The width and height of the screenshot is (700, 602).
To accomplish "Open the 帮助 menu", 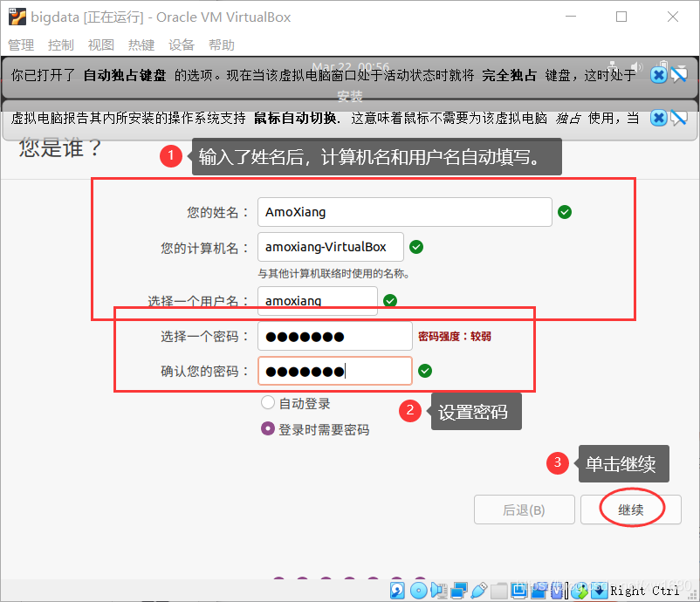I will click(222, 45).
